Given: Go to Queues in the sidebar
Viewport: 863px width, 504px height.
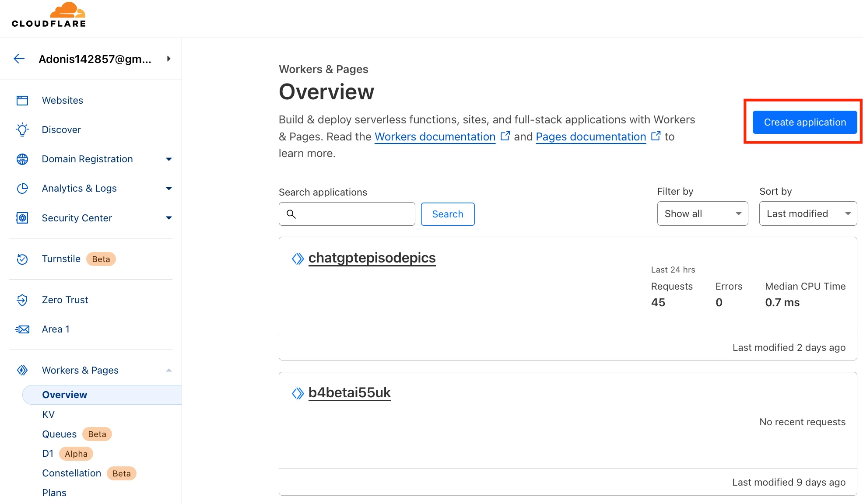Looking at the screenshot, I should pos(59,434).
